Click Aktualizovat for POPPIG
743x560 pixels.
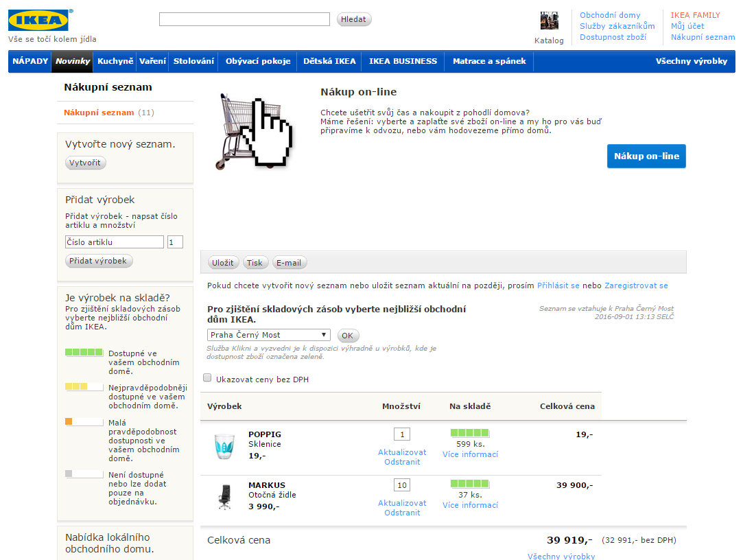[x=402, y=452]
